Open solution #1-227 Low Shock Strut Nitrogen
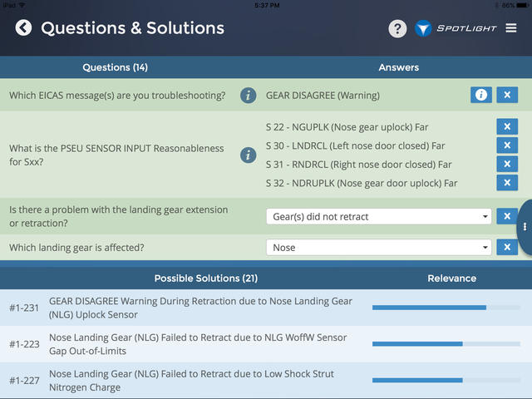This screenshot has width=532, height=399. 266,381
